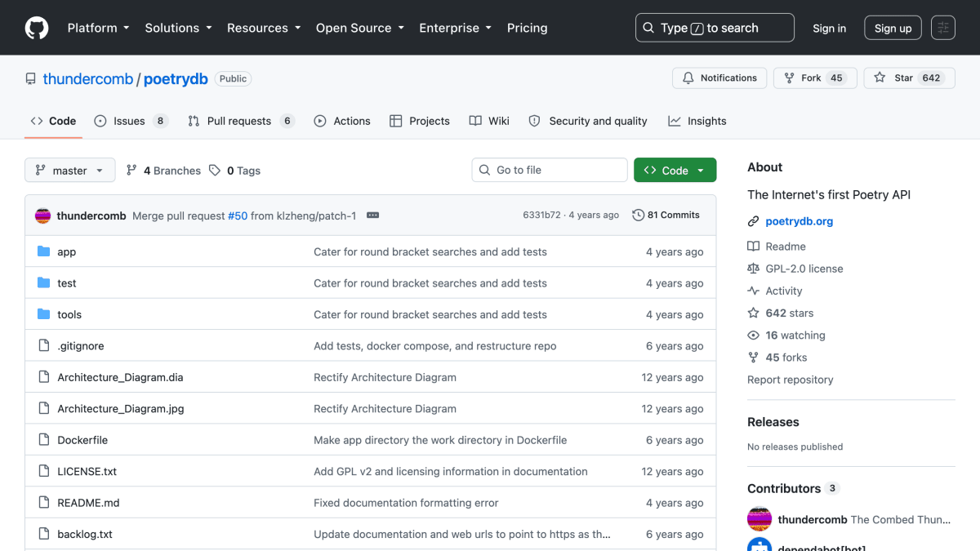
Task: Click the repository icon before thundercomb
Action: pyautogui.click(x=31, y=79)
